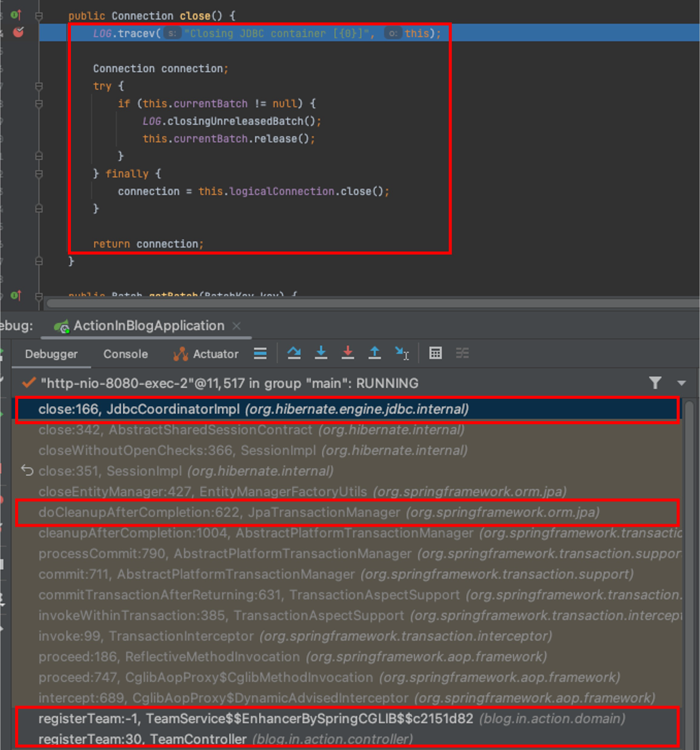700x750 pixels.
Task: Close the ActionInBlogApplication debug tab
Action: [x=237, y=325]
